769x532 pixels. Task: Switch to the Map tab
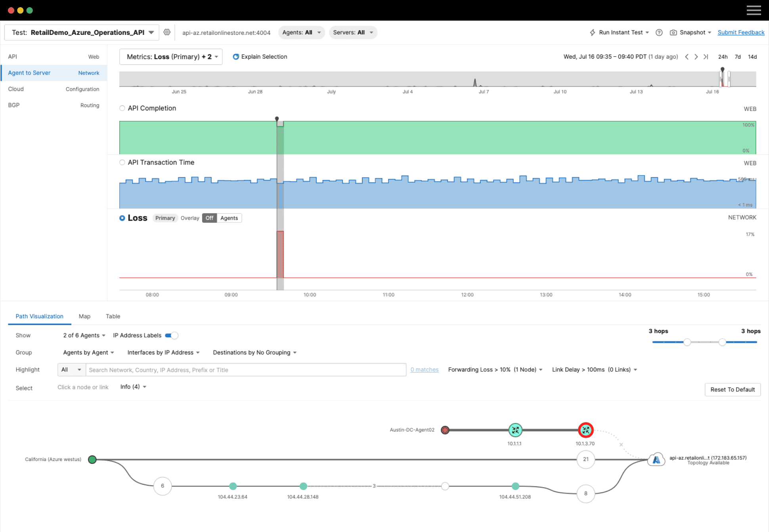(x=84, y=316)
